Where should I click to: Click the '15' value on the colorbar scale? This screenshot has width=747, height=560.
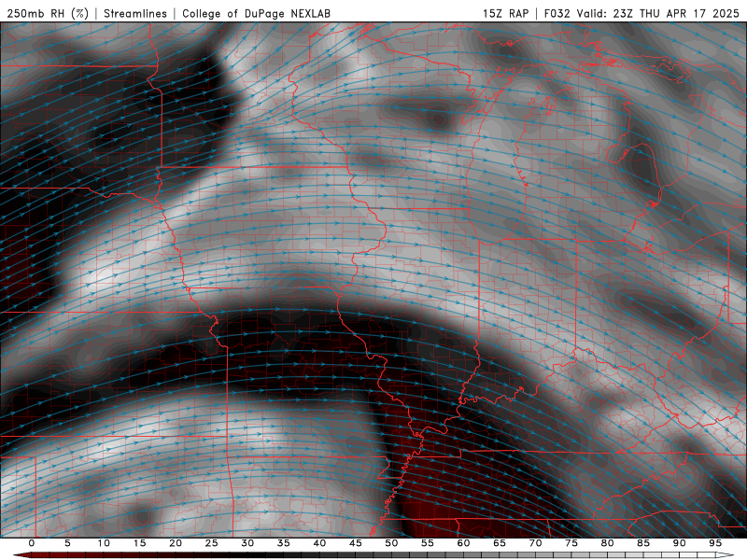[x=139, y=543]
